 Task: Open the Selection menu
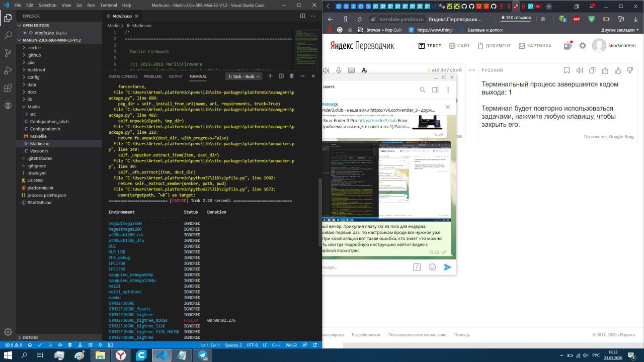[x=48, y=5]
